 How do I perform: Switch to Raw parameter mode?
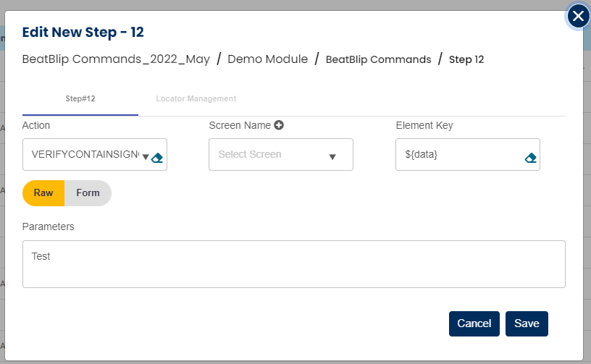click(43, 193)
